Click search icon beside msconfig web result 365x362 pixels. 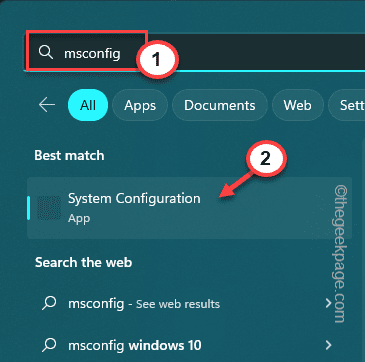point(50,303)
